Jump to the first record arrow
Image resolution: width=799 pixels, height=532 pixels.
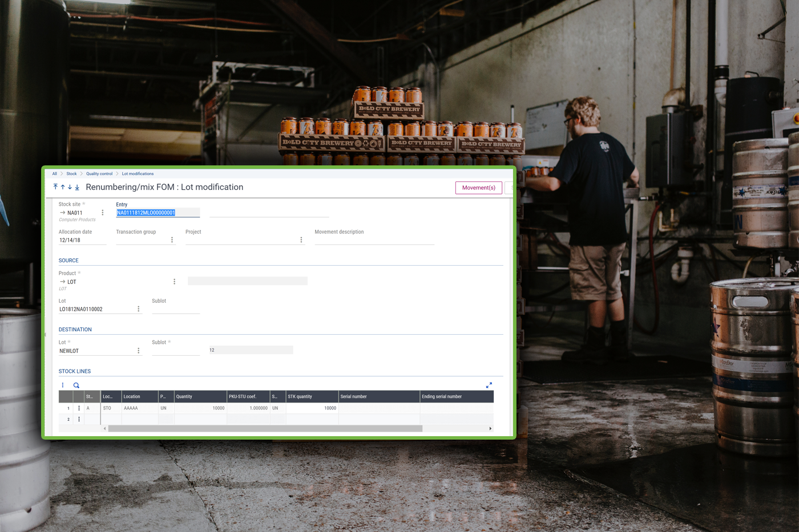55,187
